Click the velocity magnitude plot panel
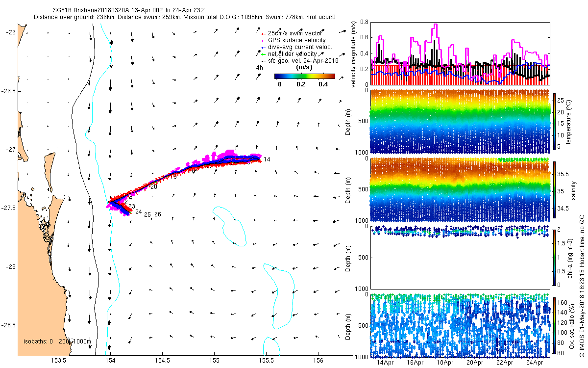 pyautogui.click(x=461, y=53)
